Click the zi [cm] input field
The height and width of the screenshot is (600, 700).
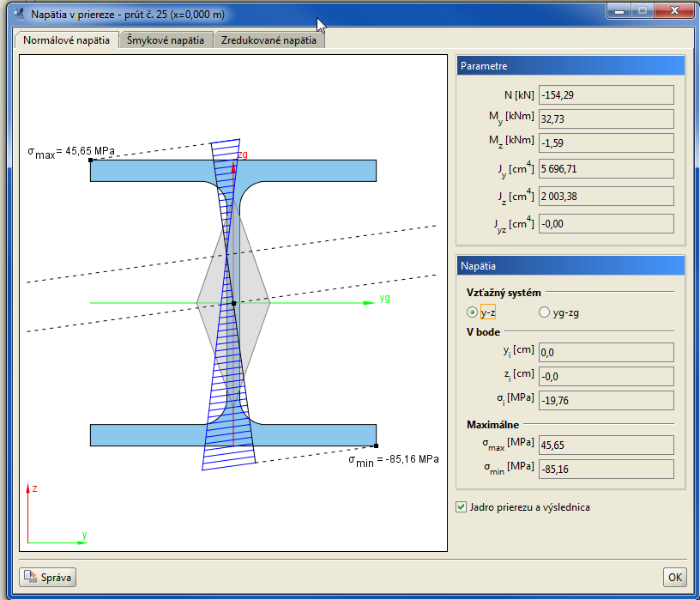[606, 377]
